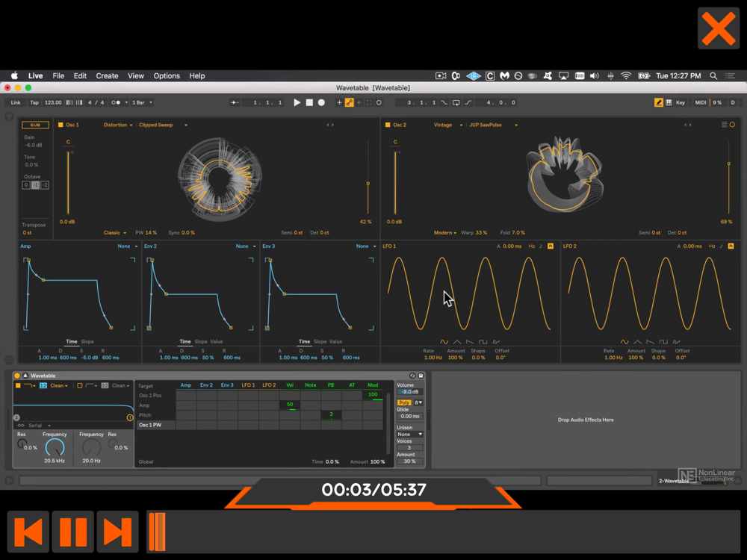Toggle the Osc 2 activator square
This screenshot has height=560, width=747.
point(388,125)
